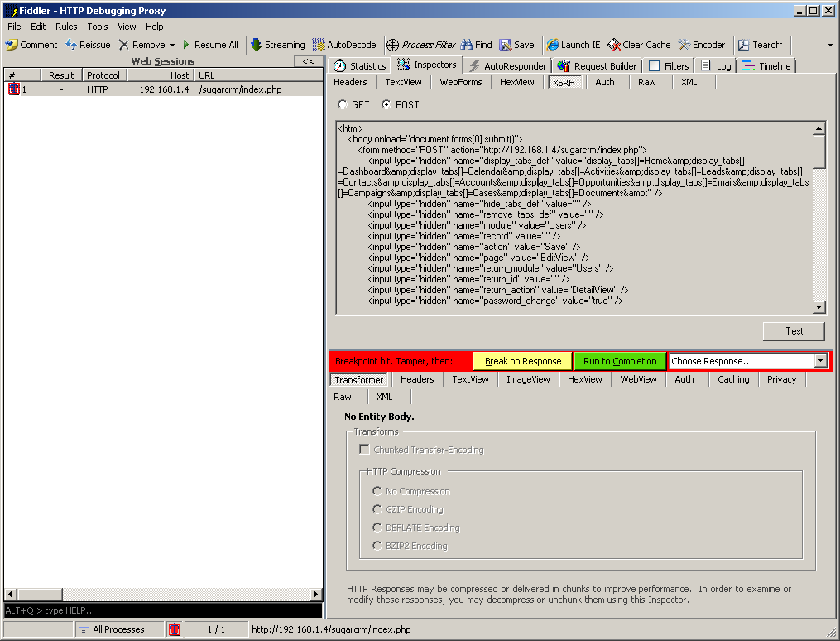Select No Compression radio option
The width and height of the screenshot is (840, 641).
(x=377, y=491)
